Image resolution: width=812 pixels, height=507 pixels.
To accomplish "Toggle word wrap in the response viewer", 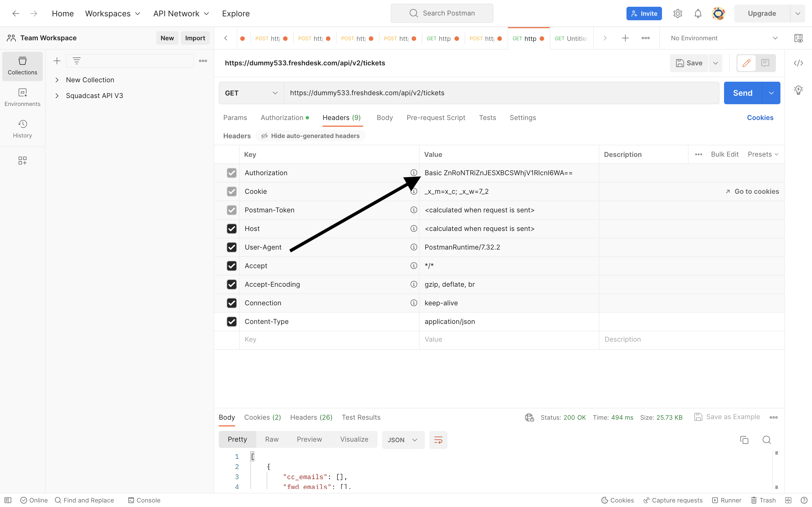I will click(438, 440).
